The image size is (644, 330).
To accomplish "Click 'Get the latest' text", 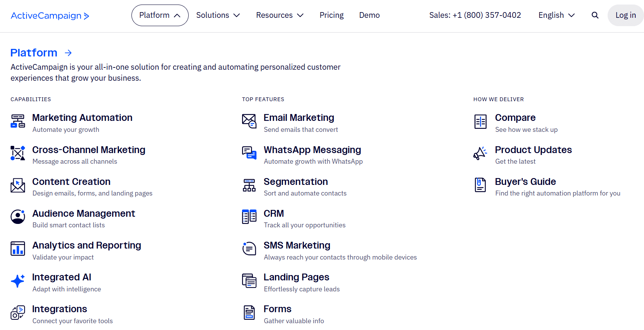I will [516, 161].
